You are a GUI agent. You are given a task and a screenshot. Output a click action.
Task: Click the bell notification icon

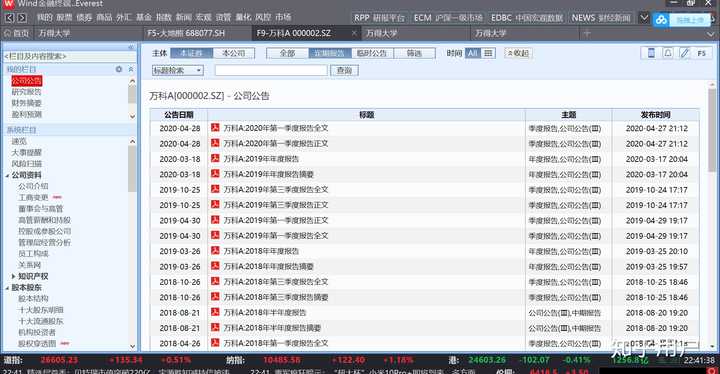[x=668, y=53]
